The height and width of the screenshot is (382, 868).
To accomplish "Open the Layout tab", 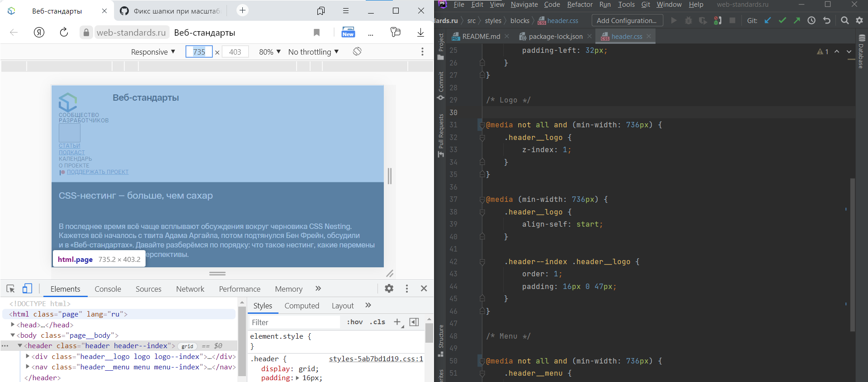I will click(343, 306).
